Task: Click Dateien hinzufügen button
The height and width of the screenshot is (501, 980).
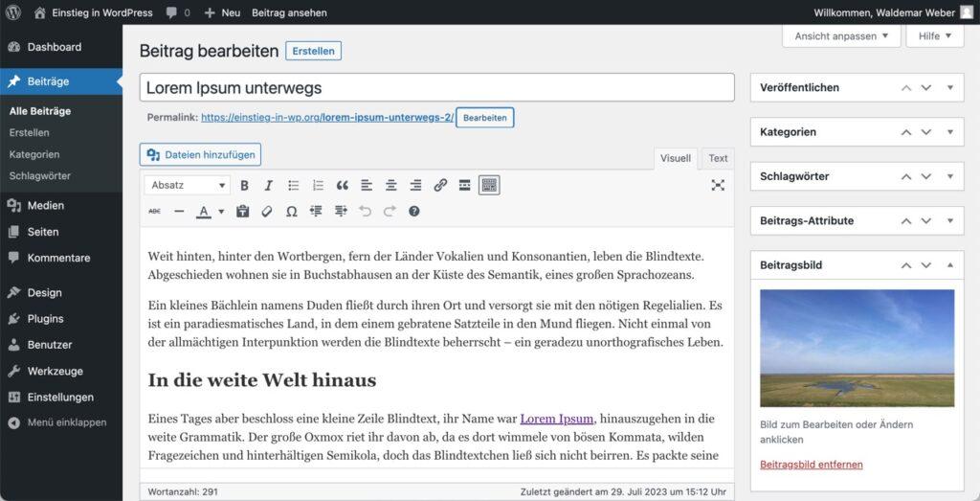Action: pyautogui.click(x=200, y=155)
